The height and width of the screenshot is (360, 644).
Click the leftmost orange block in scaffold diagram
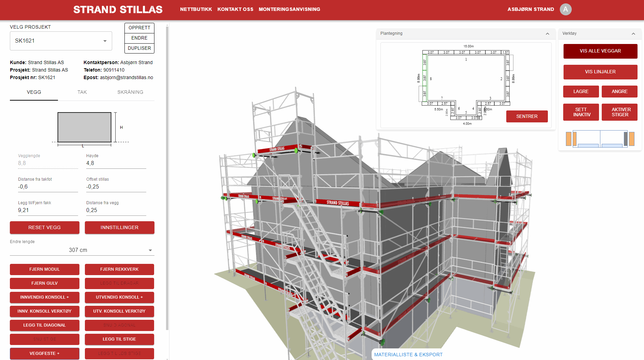(568, 139)
